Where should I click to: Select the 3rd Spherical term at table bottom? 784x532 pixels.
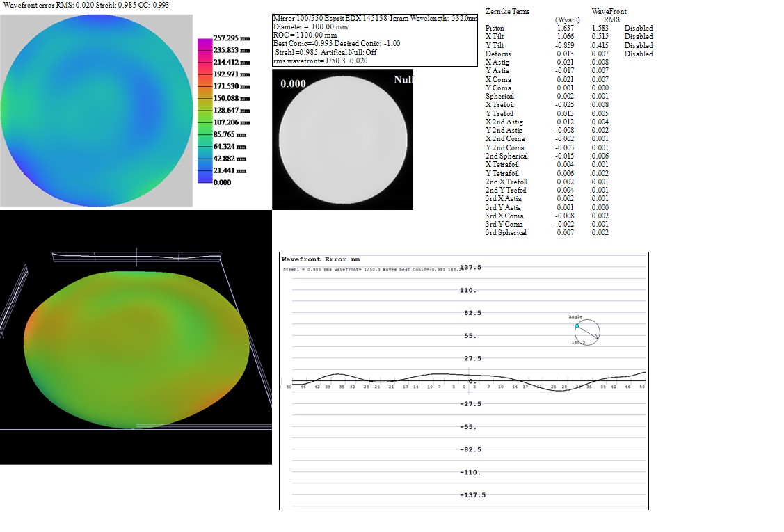[x=506, y=232]
